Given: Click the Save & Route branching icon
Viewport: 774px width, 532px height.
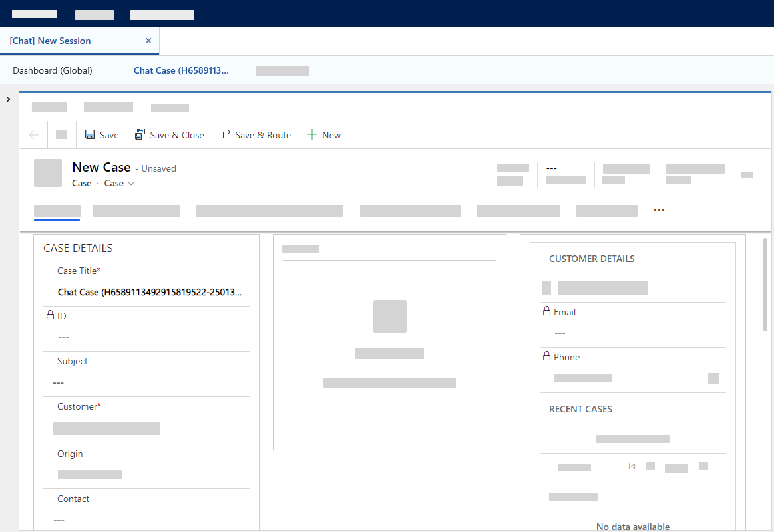Looking at the screenshot, I should click(x=226, y=134).
